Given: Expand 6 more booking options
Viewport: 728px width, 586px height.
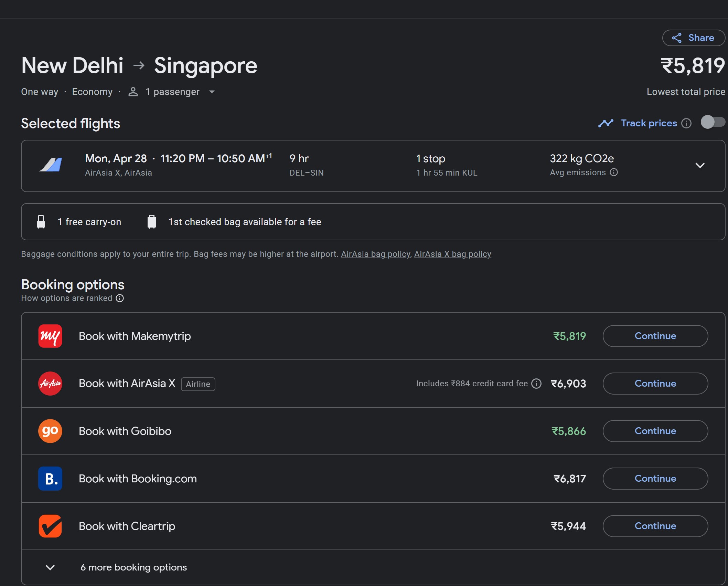Looking at the screenshot, I should (373, 567).
